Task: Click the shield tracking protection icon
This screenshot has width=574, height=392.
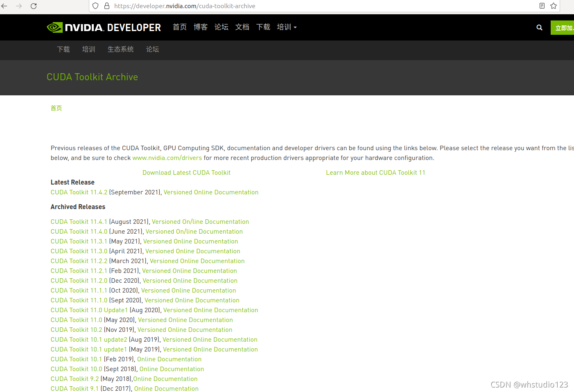Action: tap(95, 6)
